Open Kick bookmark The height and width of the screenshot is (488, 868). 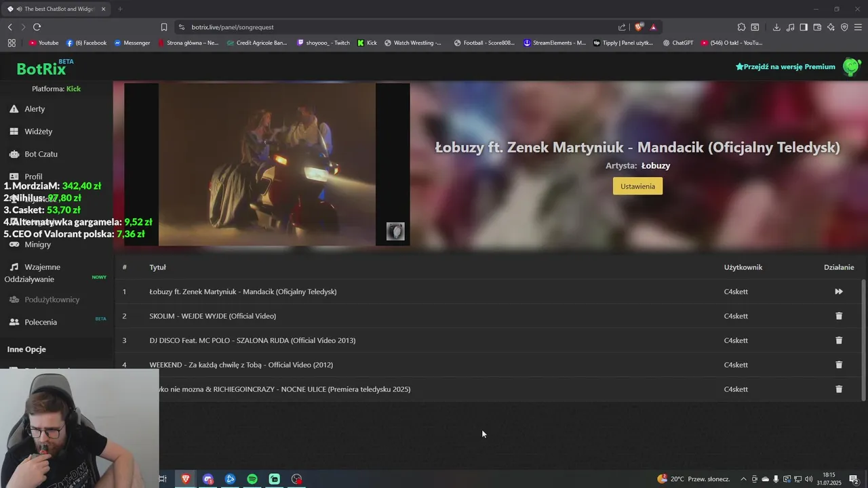pos(367,43)
